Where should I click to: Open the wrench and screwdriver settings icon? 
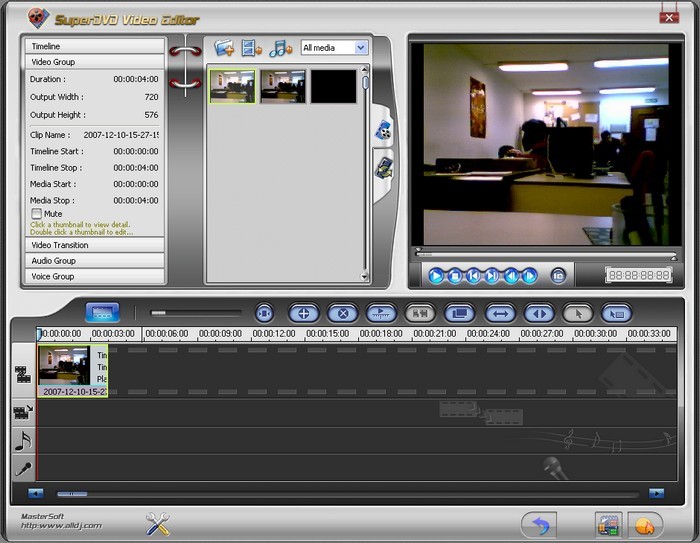157,523
